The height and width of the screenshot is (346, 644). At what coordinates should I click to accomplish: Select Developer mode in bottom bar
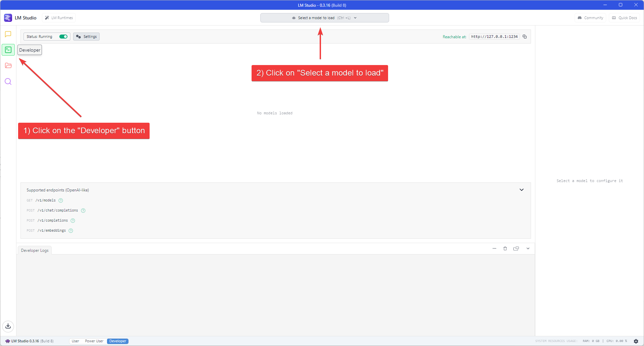118,341
